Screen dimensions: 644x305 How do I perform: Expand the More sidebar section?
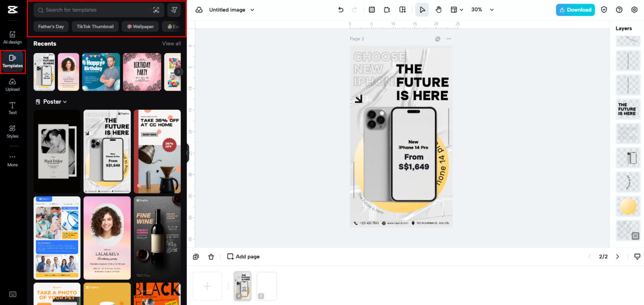pyautogui.click(x=13, y=160)
